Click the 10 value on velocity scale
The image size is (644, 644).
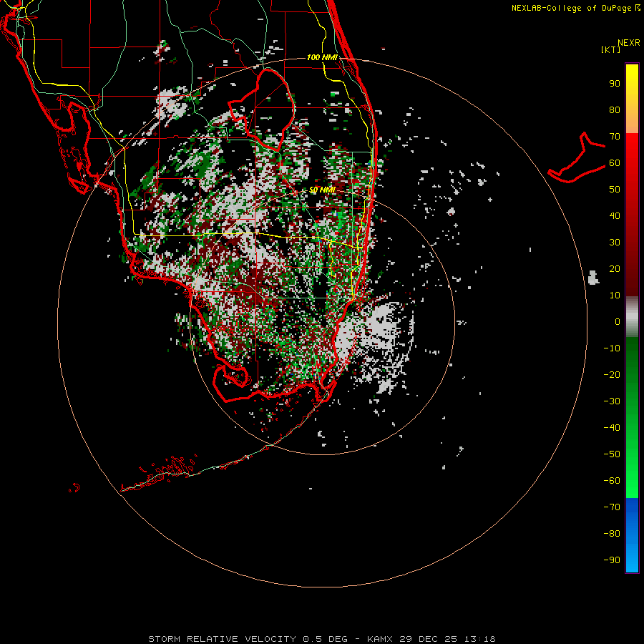(x=615, y=296)
